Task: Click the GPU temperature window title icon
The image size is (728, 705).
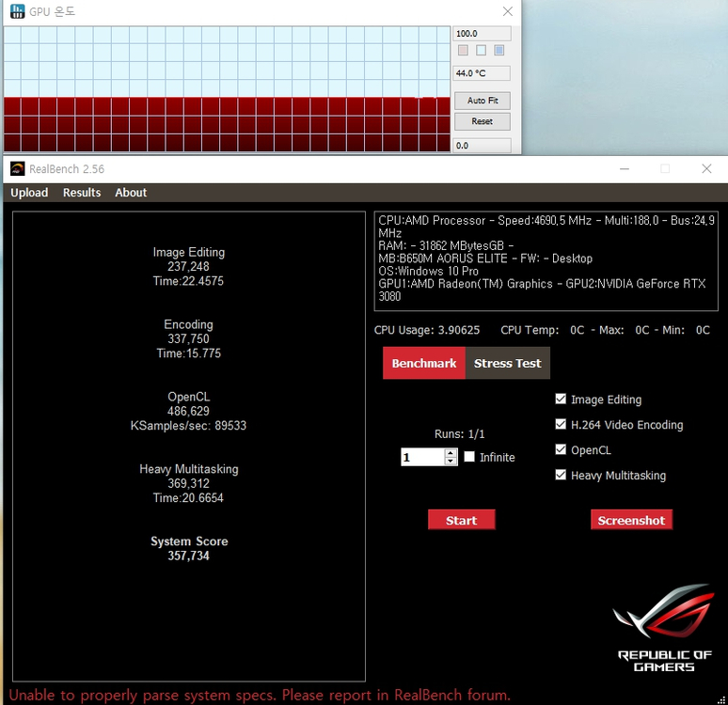Action: 18,11
